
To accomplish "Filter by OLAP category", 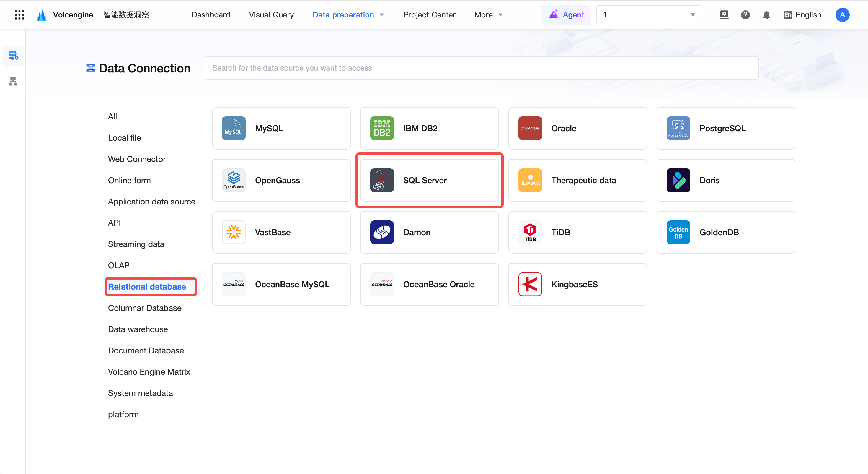I will tap(119, 265).
